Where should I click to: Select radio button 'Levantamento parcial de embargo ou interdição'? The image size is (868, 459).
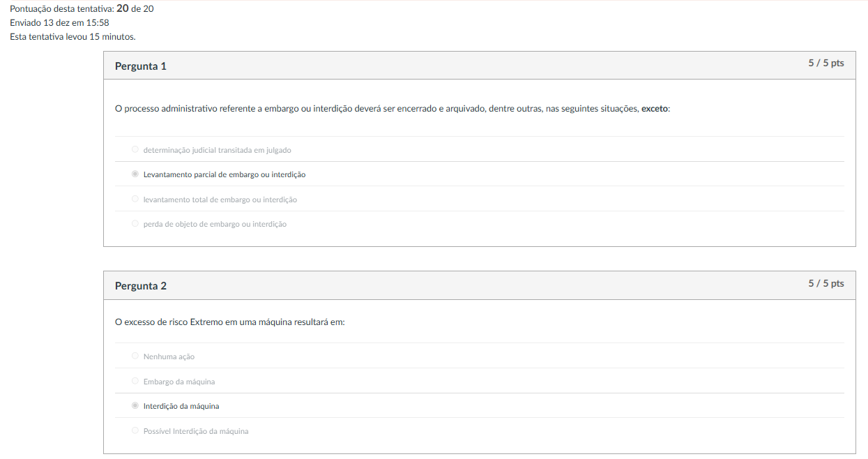pos(135,174)
